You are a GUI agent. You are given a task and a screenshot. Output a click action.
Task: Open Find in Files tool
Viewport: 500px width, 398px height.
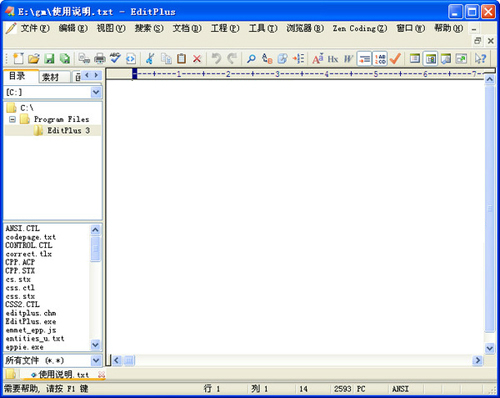pyautogui.click(x=283, y=59)
